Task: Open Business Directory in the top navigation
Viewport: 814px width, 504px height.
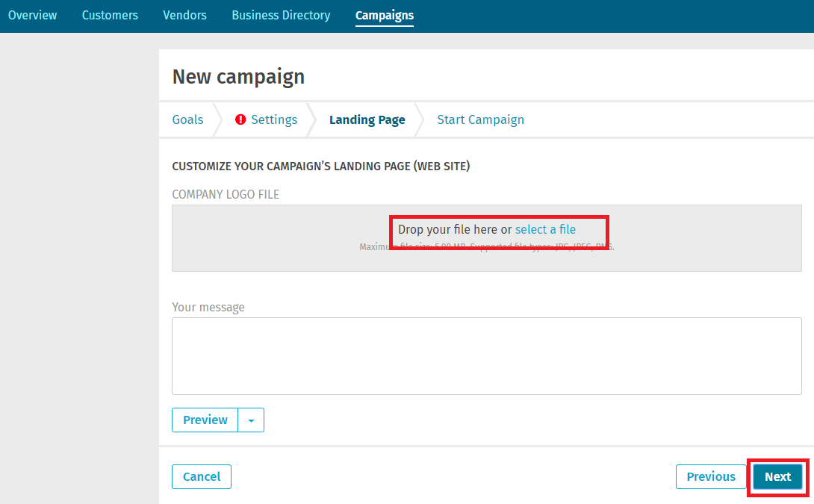Action: (281, 15)
